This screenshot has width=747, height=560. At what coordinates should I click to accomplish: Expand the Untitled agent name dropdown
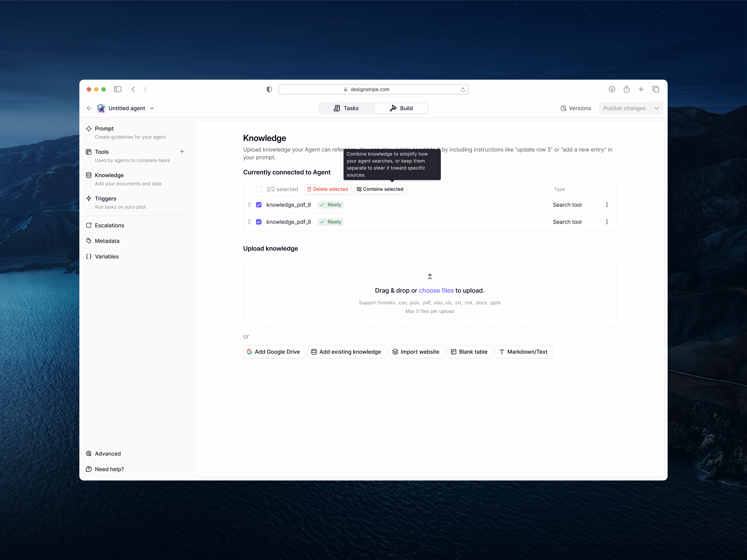152,108
